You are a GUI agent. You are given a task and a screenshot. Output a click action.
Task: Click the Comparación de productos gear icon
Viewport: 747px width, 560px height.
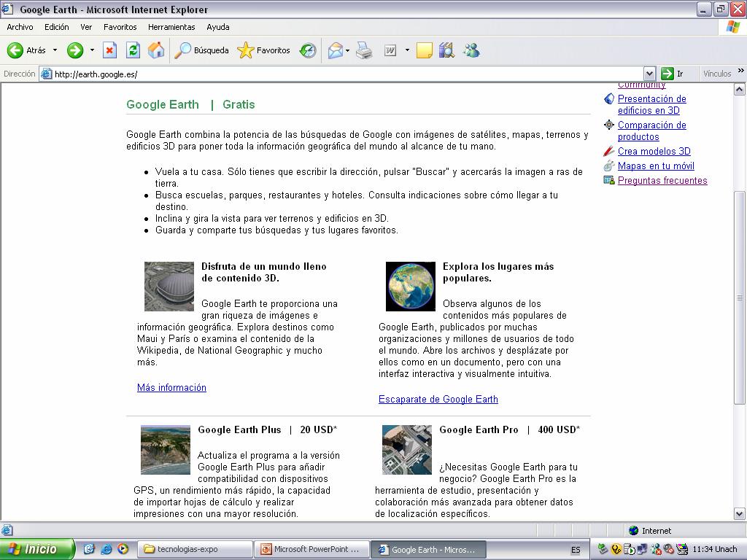(609, 125)
